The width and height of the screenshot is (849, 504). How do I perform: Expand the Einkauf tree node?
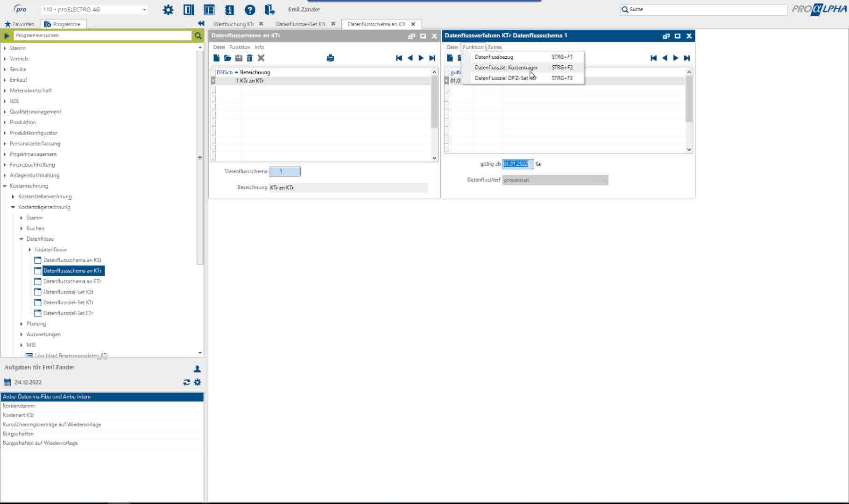tap(5, 80)
